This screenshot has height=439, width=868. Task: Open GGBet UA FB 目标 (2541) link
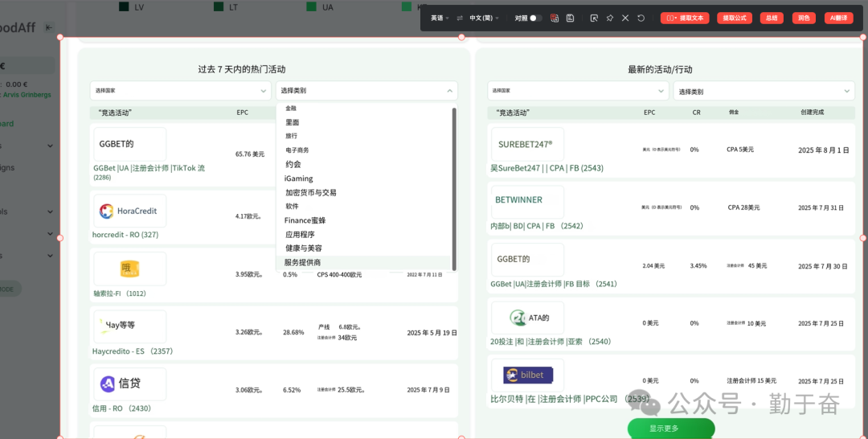[554, 284]
